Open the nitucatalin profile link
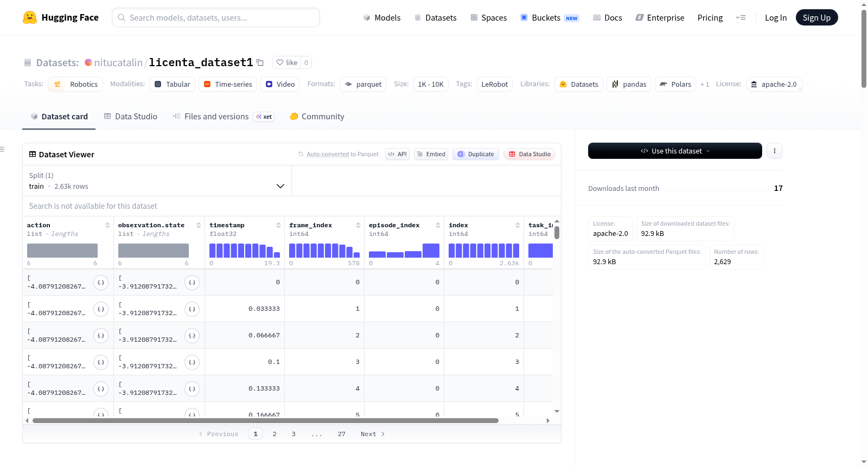 (118, 62)
